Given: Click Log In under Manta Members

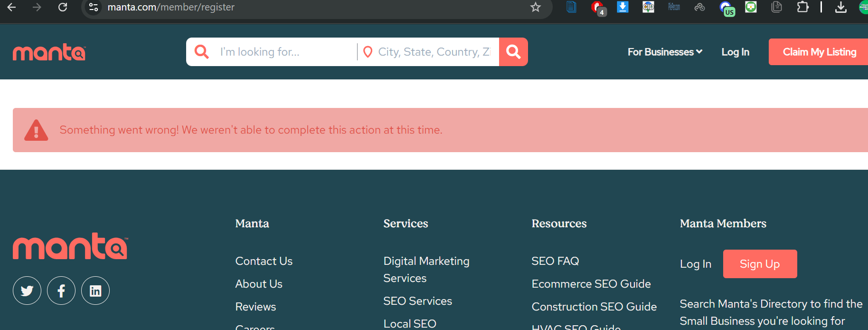Looking at the screenshot, I should (696, 264).
